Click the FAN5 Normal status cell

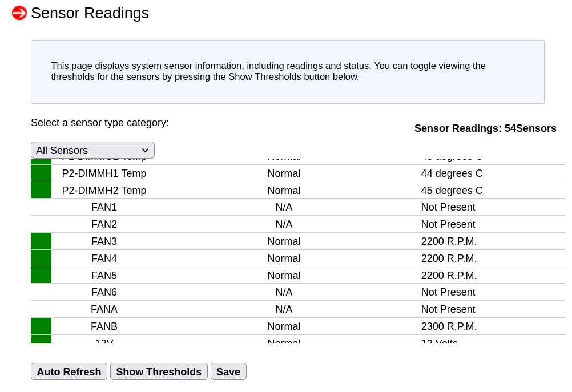click(x=284, y=275)
